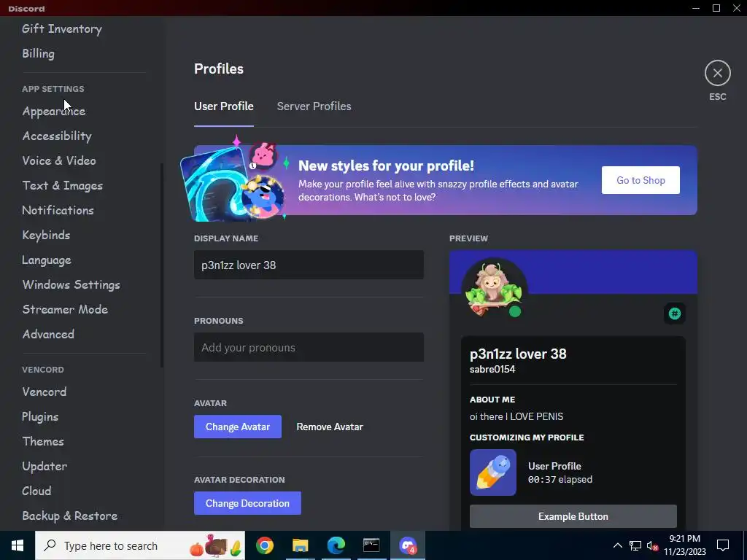Click the network tray icon

point(635,545)
